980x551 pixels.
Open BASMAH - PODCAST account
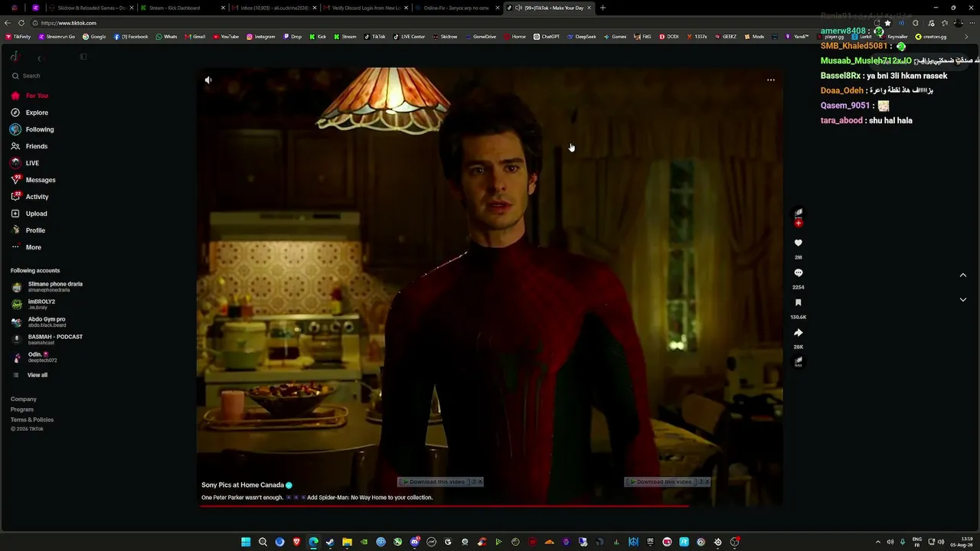47,339
